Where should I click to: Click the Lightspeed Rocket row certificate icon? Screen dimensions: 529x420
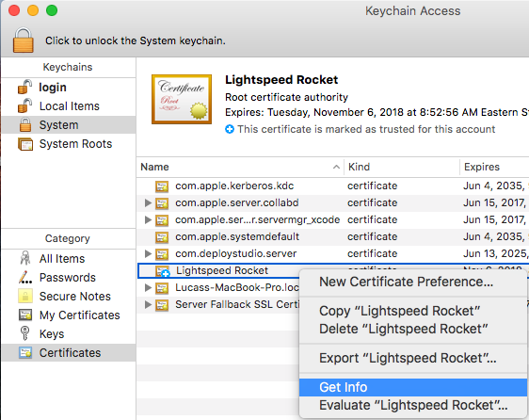pos(162,271)
